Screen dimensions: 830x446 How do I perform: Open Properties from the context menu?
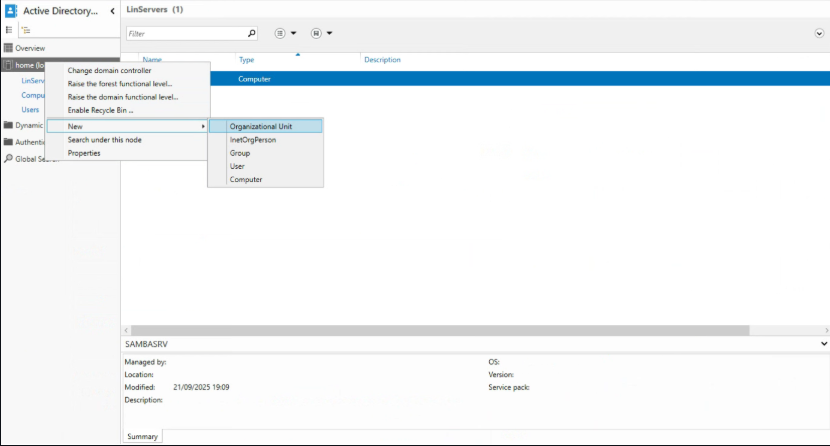[x=84, y=153]
